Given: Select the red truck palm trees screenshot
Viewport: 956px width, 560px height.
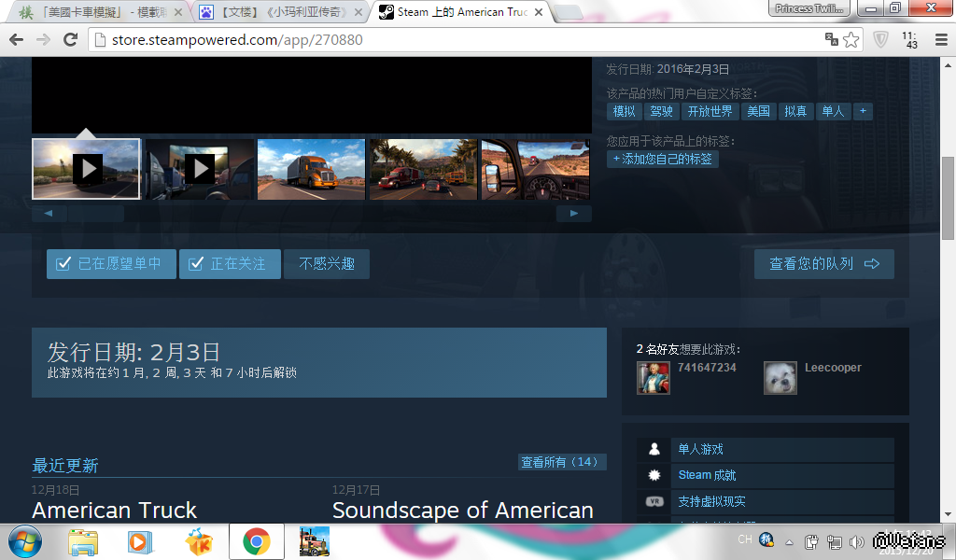Looking at the screenshot, I should click(423, 169).
